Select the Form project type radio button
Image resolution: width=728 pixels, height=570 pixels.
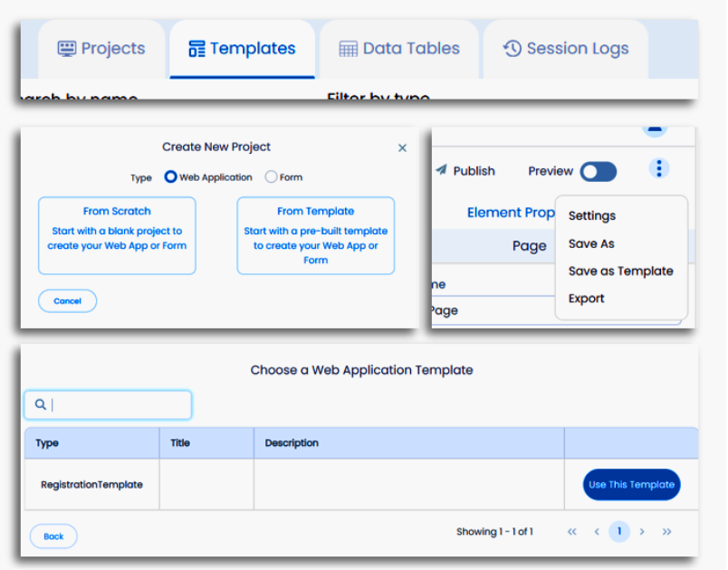(x=271, y=177)
